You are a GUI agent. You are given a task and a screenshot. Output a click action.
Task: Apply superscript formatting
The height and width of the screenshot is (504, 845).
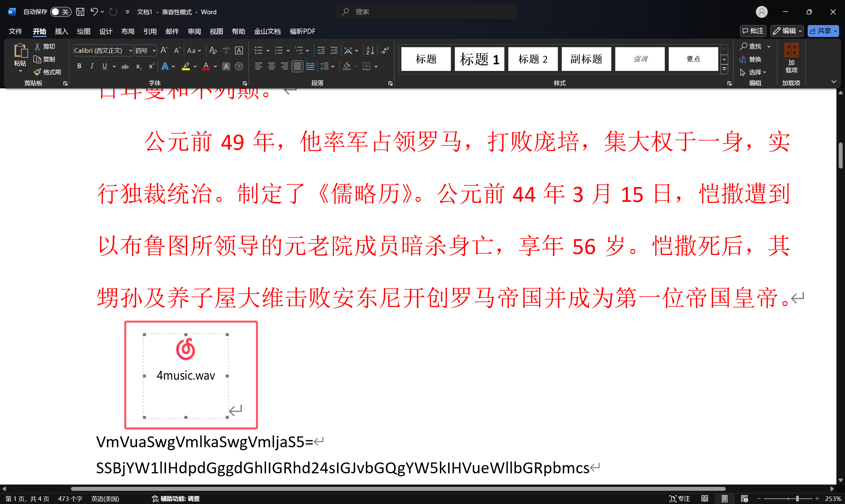(x=151, y=66)
